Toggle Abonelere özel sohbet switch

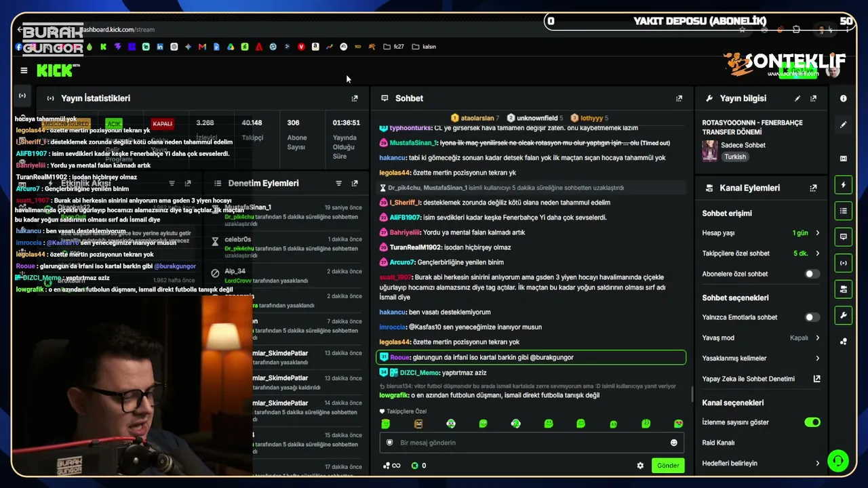tap(812, 274)
